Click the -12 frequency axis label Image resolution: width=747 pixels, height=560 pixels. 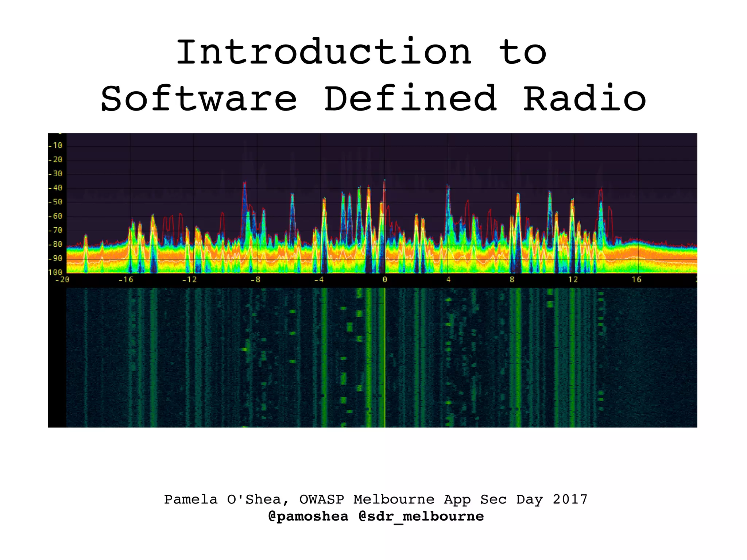pos(189,280)
